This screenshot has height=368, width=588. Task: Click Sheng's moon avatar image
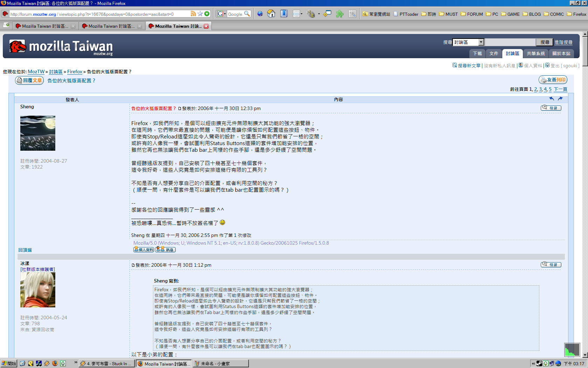point(38,133)
